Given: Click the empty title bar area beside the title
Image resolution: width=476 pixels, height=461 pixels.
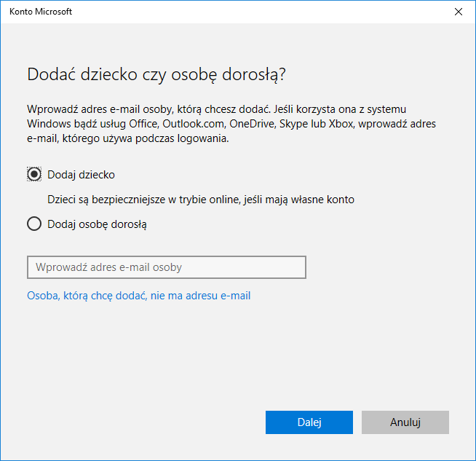Looking at the screenshot, I should click(x=255, y=12).
